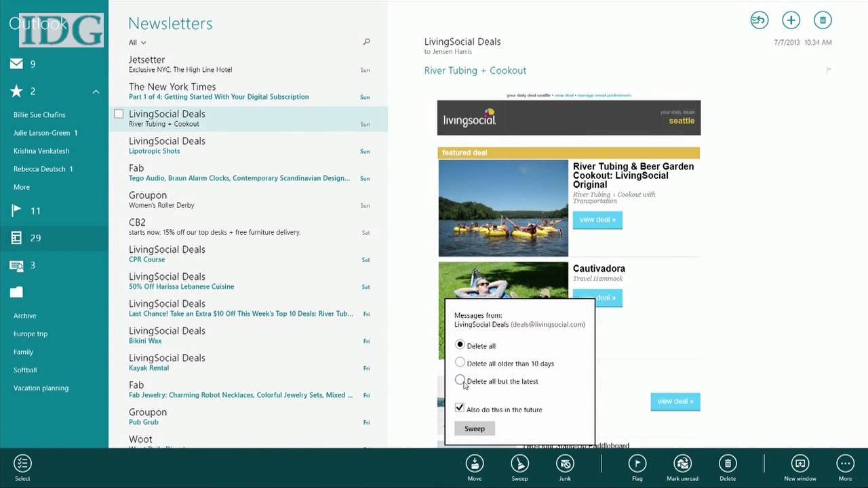Open LivingSocial Kayak Rental email
The image size is (868, 488).
[248, 363]
